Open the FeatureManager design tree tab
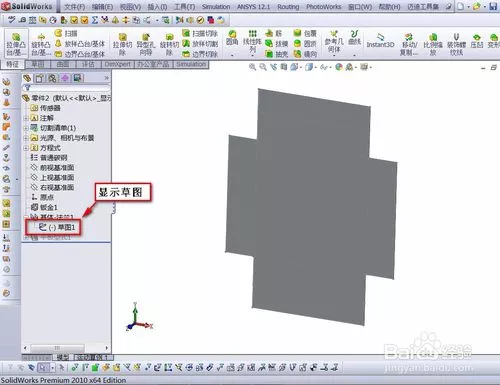This screenshot has width=500, height=385. pos(27,78)
